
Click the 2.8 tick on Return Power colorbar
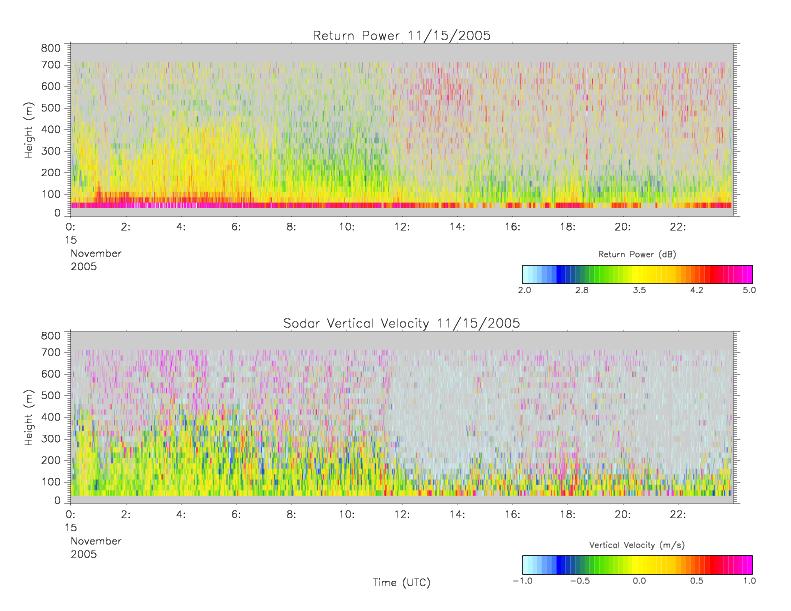(x=582, y=290)
